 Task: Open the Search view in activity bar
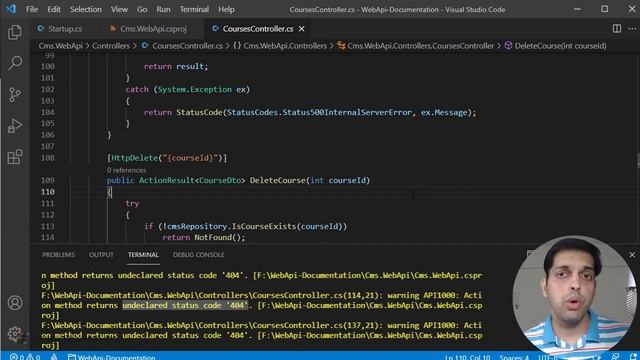15,63
